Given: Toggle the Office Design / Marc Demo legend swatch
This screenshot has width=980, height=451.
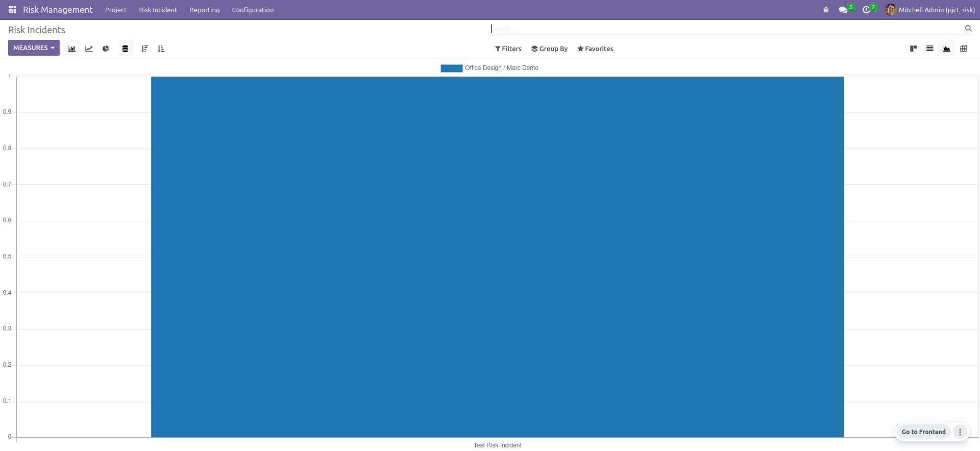Looking at the screenshot, I should pyautogui.click(x=452, y=68).
